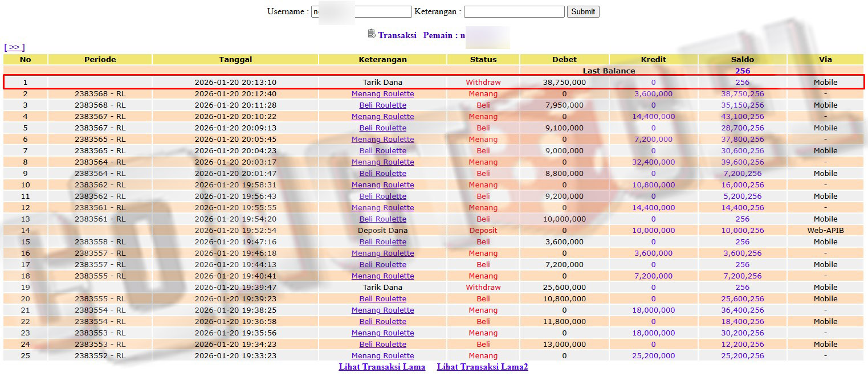Screen dimensions: 868x385
Task: Click Menang Roulette at 20:10:22
Action: click(382, 117)
